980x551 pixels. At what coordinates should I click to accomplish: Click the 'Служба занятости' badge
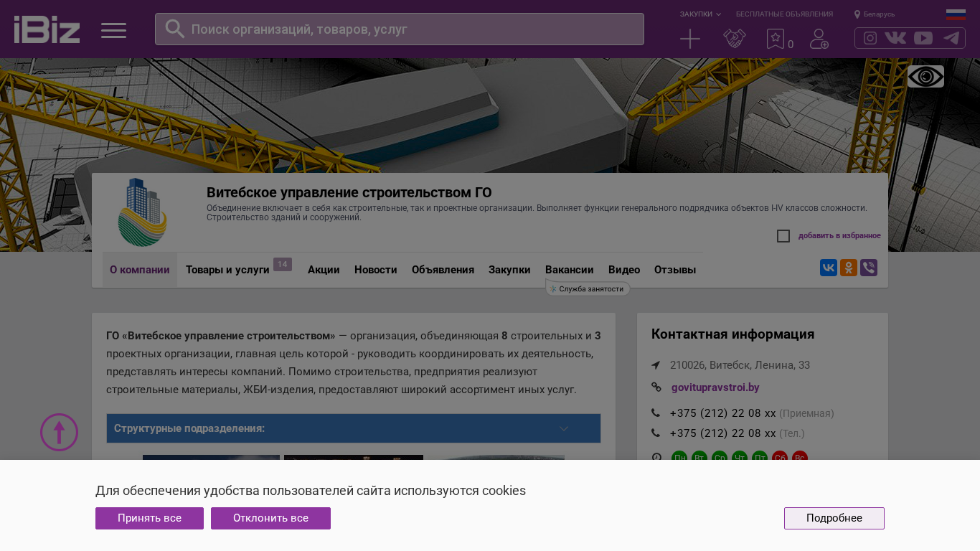click(588, 288)
